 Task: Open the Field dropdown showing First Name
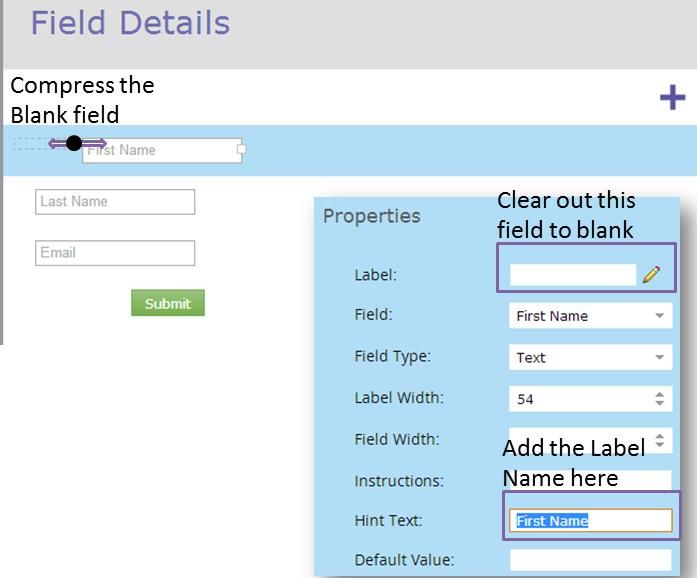[x=590, y=316]
